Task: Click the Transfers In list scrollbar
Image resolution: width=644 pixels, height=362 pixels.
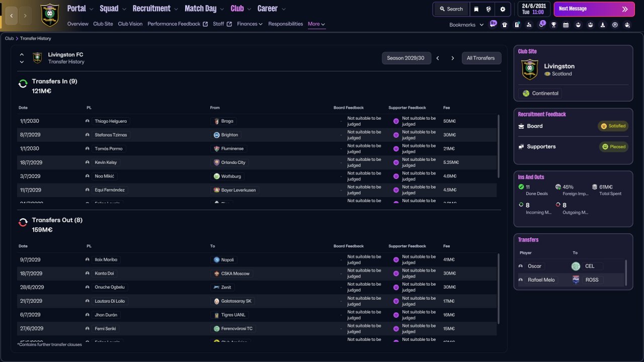Action: point(499,146)
